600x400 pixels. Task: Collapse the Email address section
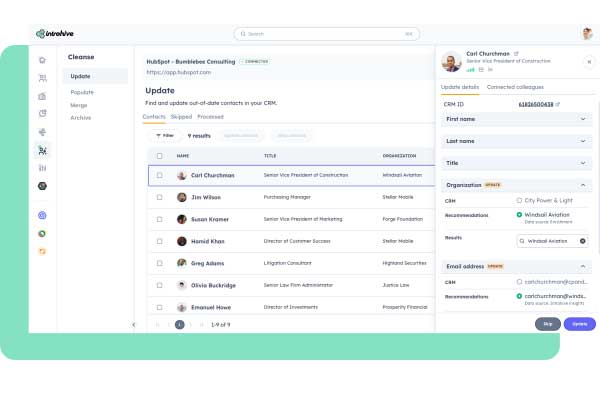click(516, 266)
